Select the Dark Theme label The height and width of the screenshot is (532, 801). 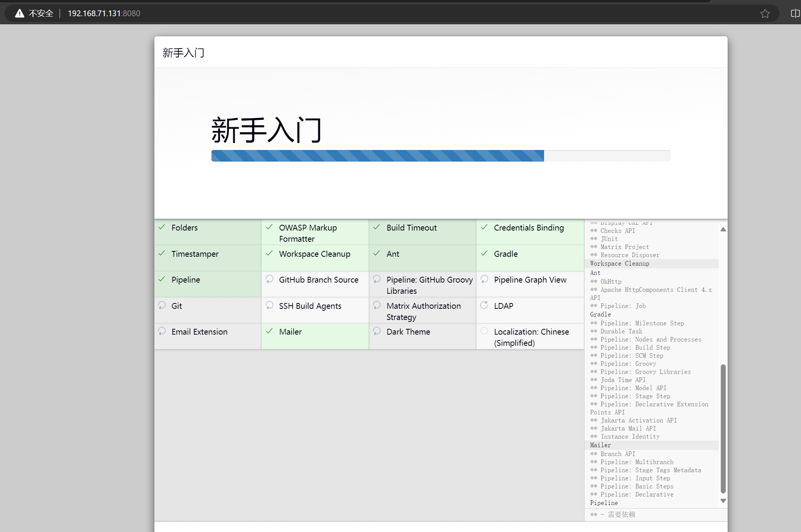408,332
